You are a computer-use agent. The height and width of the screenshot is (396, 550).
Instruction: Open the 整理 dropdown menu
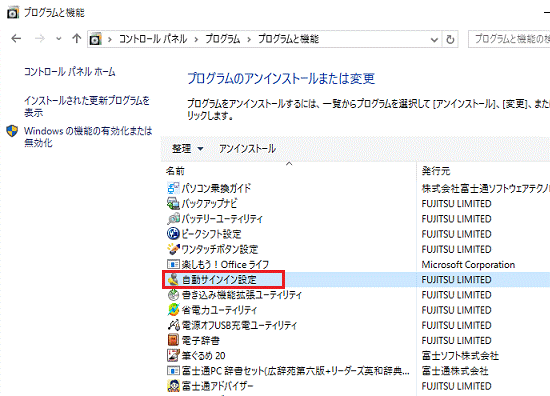[x=188, y=149]
